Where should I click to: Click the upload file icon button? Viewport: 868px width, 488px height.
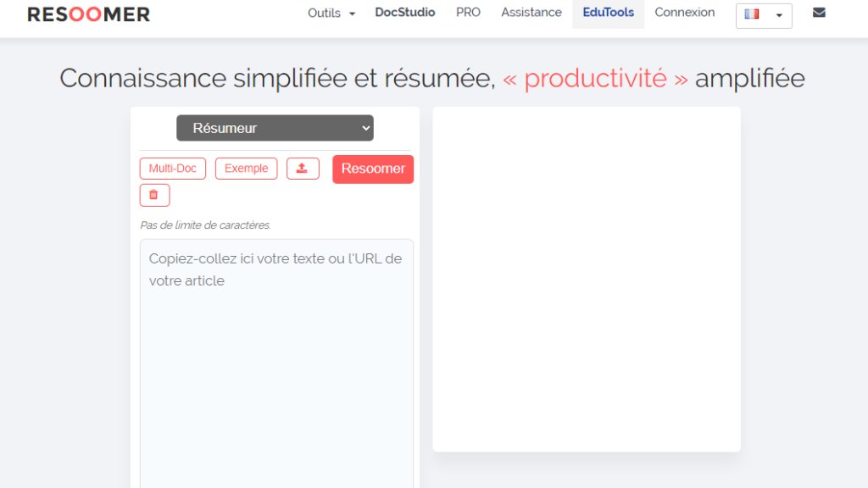coord(303,169)
